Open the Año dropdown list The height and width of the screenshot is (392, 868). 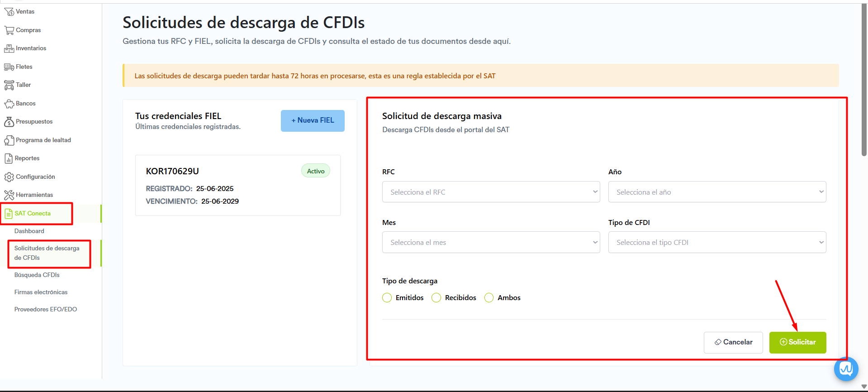tap(717, 192)
